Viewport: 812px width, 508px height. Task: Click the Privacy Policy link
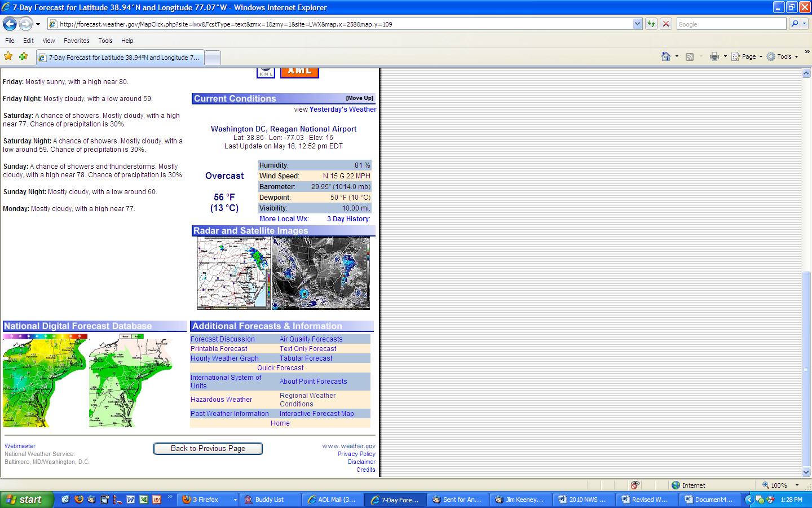356,454
